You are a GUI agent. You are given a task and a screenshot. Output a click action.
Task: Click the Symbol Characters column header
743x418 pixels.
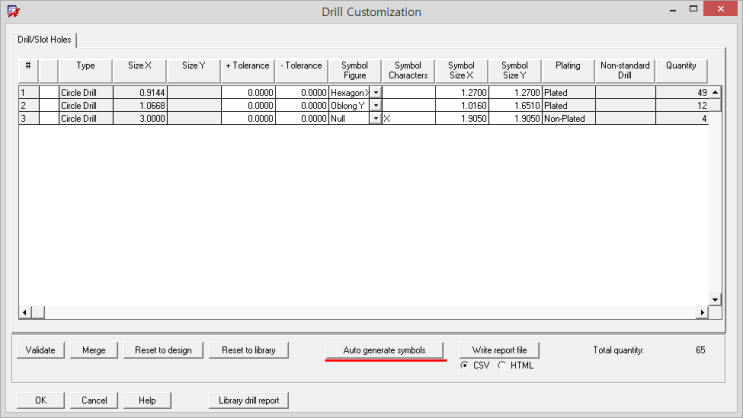(408, 71)
